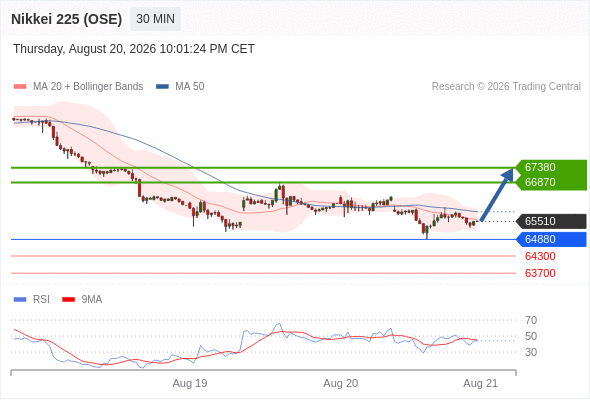Click the Research © 2026 Trading Central text
Image resolution: width=590 pixels, height=400 pixels.
point(506,87)
